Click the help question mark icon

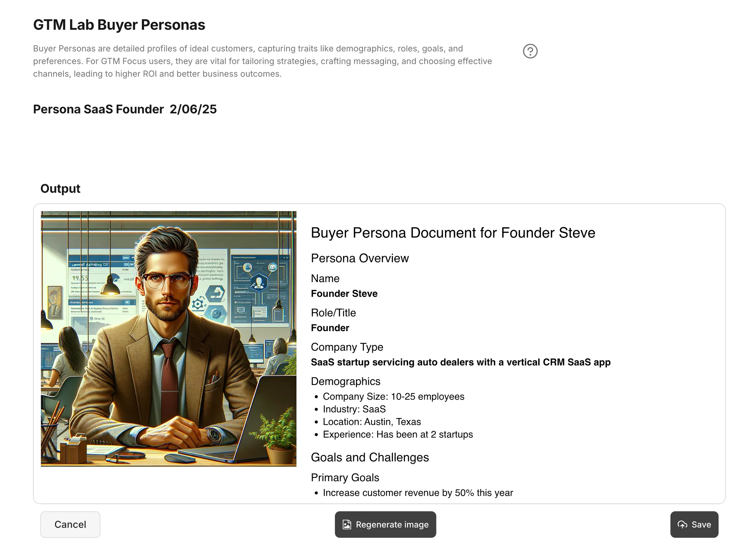pyautogui.click(x=530, y=51)
